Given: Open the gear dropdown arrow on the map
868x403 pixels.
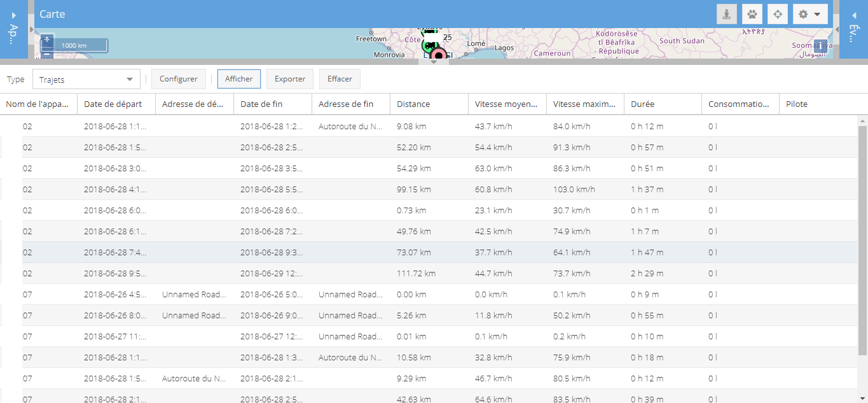Looking at the screenshot, I should (816, 13).
